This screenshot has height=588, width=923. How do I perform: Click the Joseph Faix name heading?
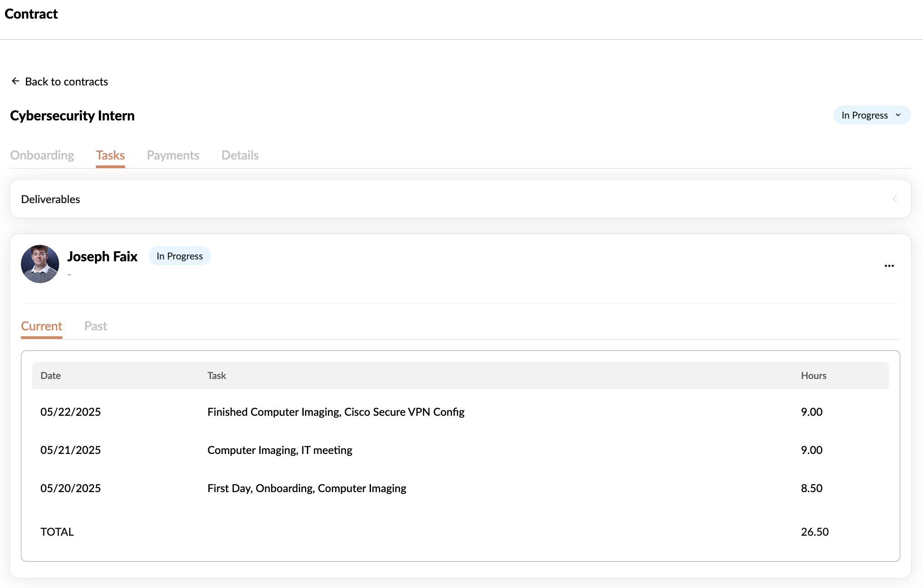pos(102,257)
